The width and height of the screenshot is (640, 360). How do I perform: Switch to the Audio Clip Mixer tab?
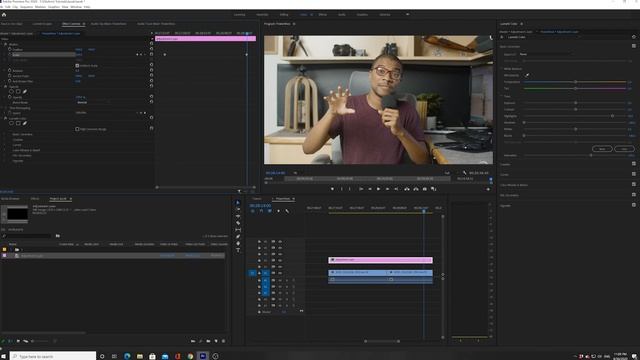108,24
